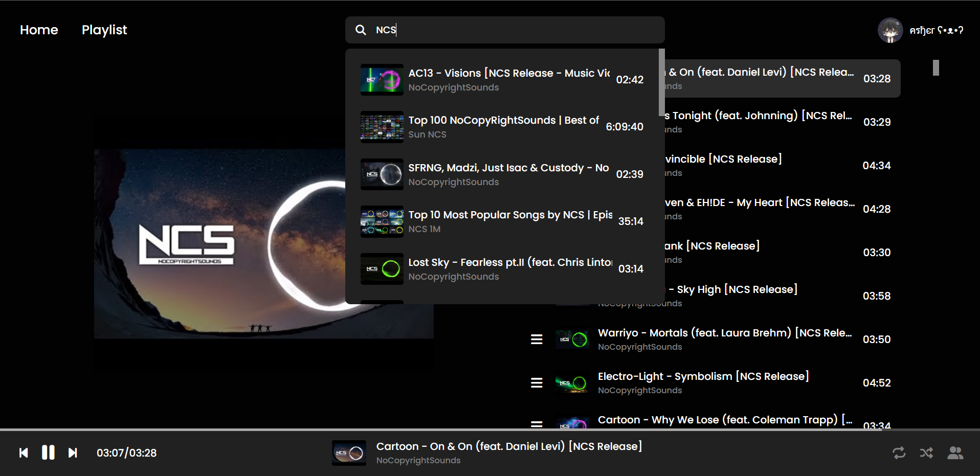Click the 6:09:40 duration of Top 100
This screenshot has height=476, width=980.
click(x=625, y=127)
